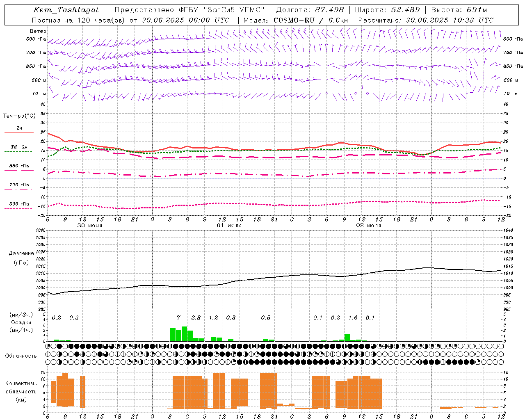The height and width of the screenshot is (420, 525).
Task: Click the precipitation value 1.2
Action: (x=213, y=317)
